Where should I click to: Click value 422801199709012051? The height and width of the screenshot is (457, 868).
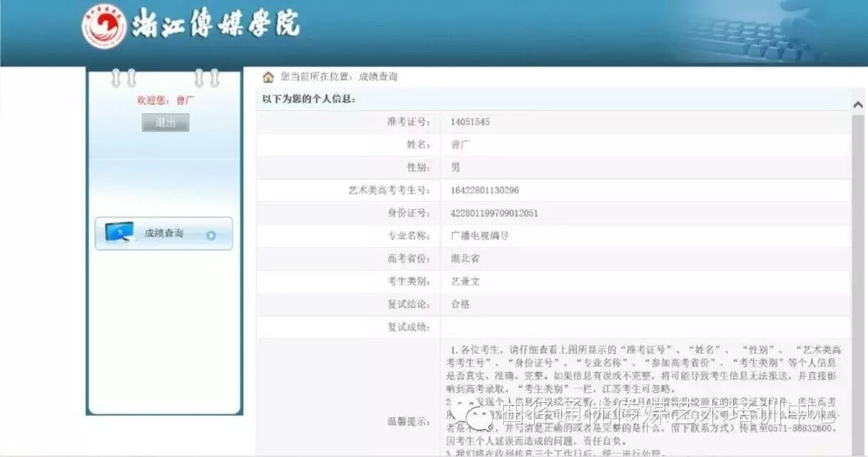(494, 214)
